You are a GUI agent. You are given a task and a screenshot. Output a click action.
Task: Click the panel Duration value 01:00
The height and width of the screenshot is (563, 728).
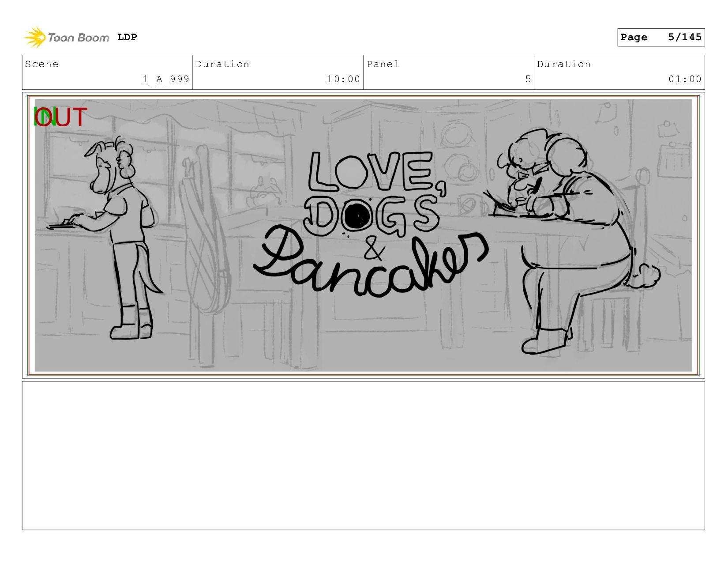click(685, 79)
